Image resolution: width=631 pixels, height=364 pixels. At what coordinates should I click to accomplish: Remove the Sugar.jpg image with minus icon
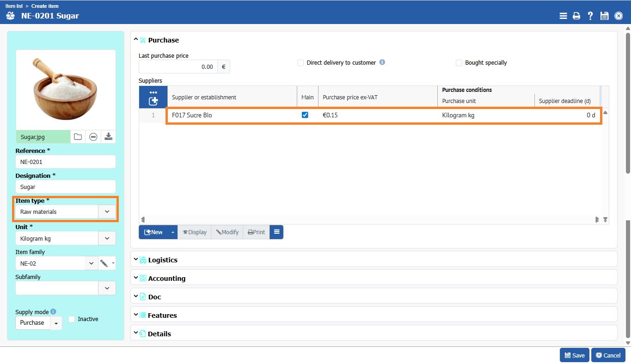pyautogui.click(x=93, y=137)
